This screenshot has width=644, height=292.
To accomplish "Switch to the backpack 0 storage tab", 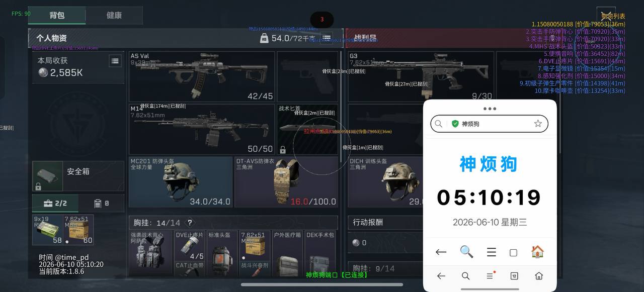I will (101, 204).
